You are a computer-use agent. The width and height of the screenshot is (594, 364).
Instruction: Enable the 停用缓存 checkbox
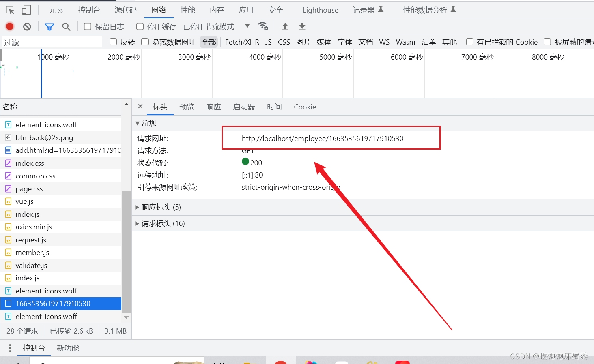point(140,26)
